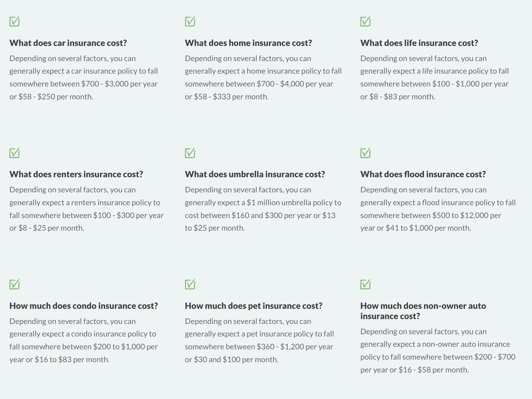Click the checkmark icon above condo insurance
The image size is (532, 399).
15,284
